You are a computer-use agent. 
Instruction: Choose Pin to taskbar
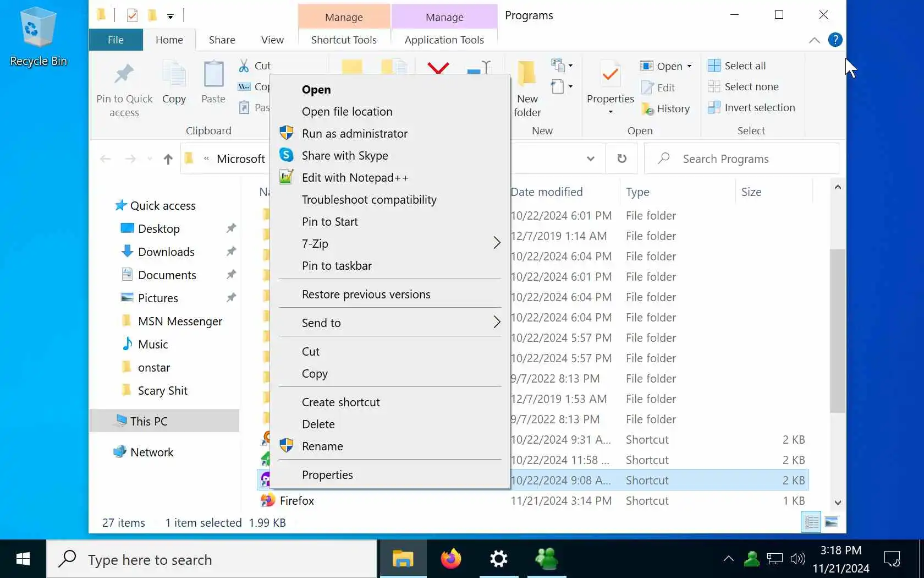[390, 265]
